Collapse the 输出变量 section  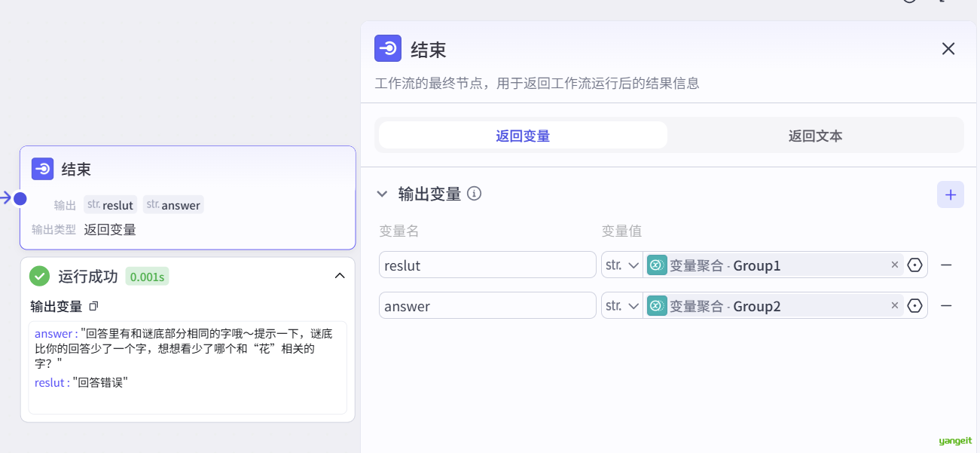click(382, 194)
